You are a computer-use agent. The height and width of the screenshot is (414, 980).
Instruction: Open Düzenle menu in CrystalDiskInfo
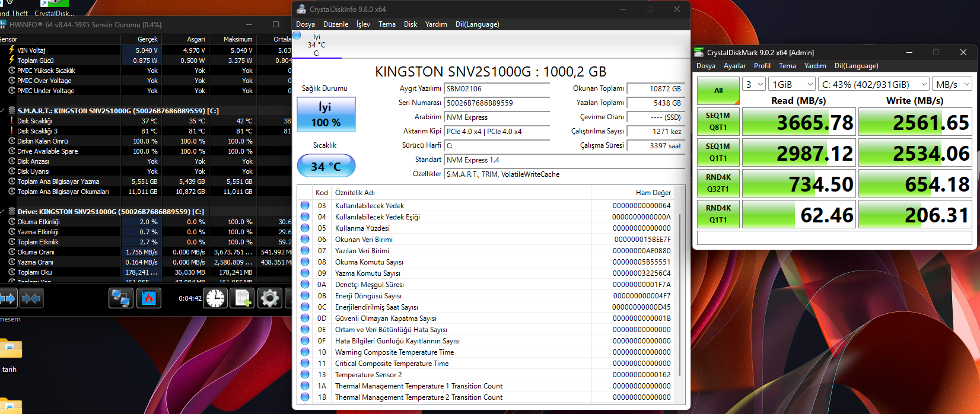336,24
